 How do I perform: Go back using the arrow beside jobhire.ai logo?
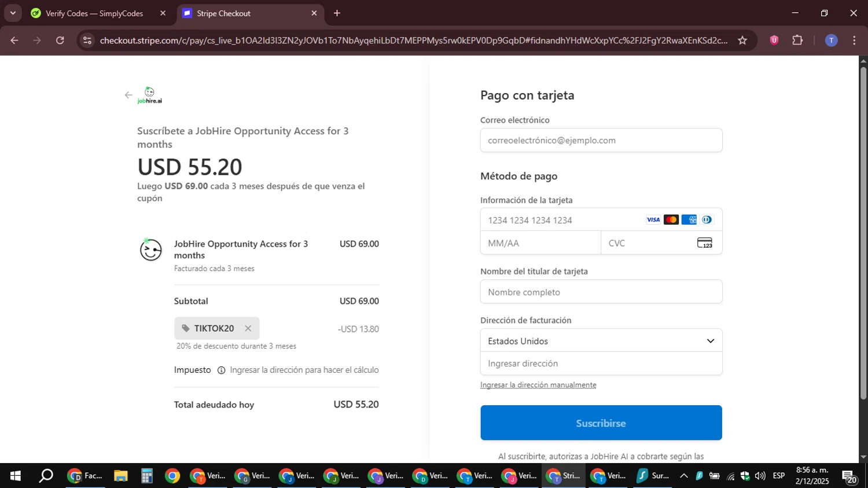[x=128, y=96]
